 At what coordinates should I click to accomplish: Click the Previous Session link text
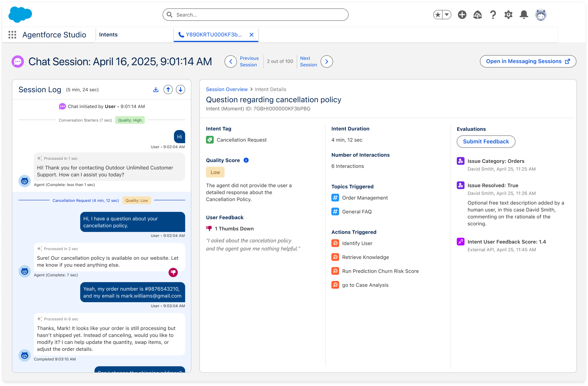click(249, 61)
